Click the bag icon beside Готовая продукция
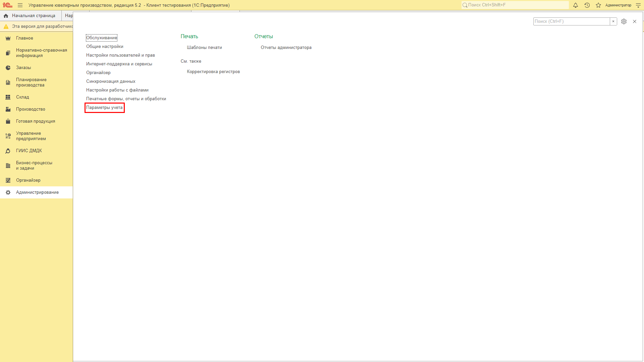This screenshot has height=362, width=644. coord(8,121)
